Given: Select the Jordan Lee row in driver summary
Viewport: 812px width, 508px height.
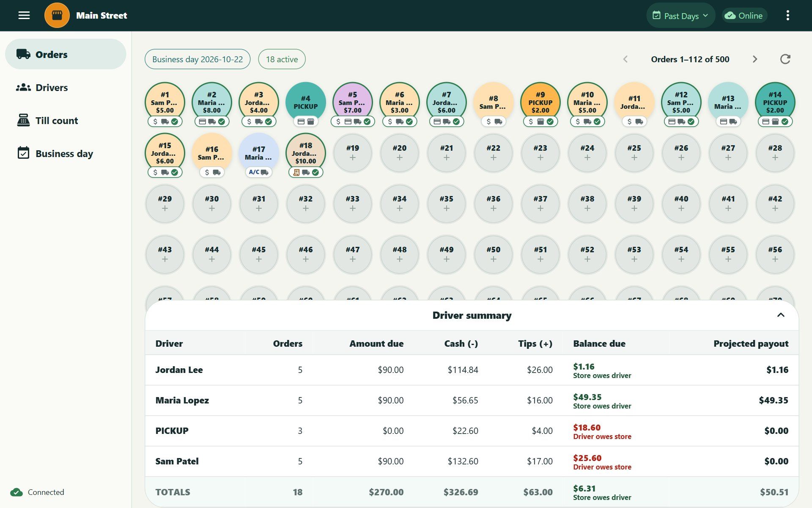Looking at the screenshot, I should (x=472, y=370).
